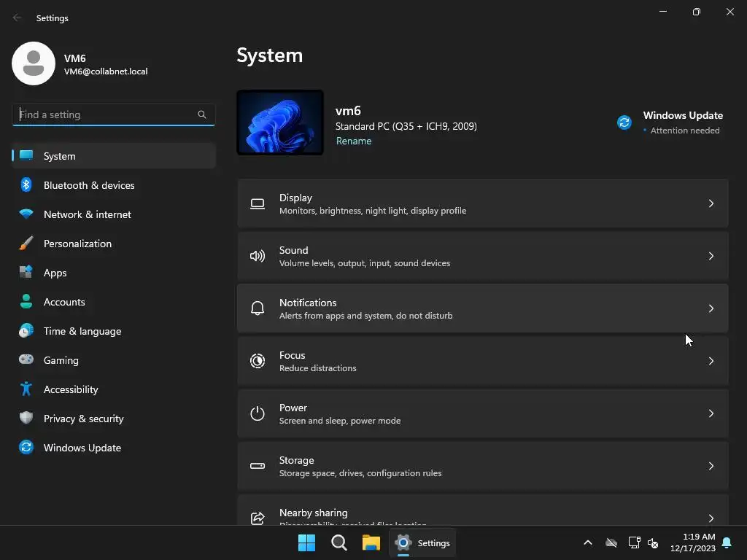Image resolution: width=747 pixels, height=560 pixels.
Task: Click the Nearby sharing share icon
Action: 258,518
